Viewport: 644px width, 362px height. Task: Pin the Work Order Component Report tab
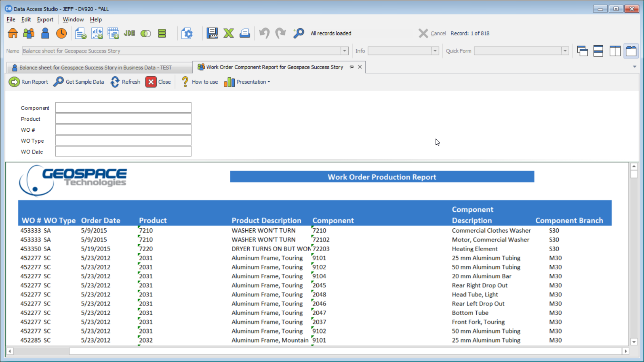point(351,67)
